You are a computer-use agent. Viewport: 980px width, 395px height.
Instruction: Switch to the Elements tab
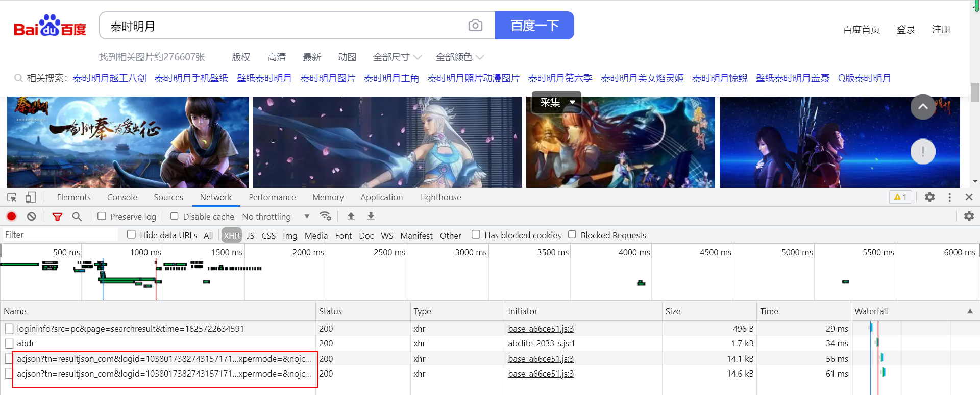pos(73,197)
